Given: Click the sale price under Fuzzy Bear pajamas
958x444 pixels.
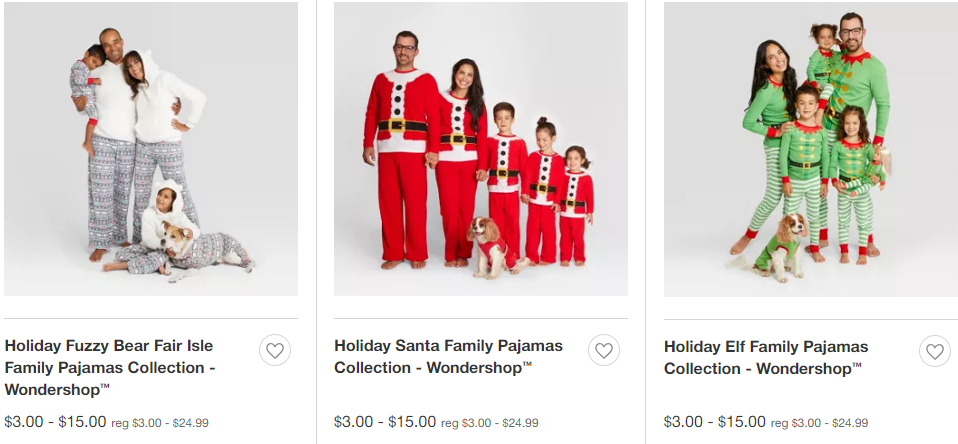Looking at the screenshot, I should [55, 421].
